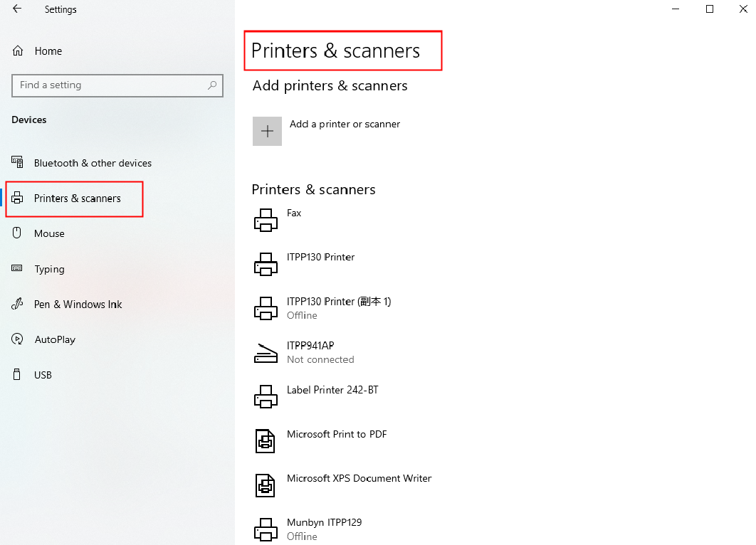Open Pen & Windows Ink settings
Image resolution: width=756 pixels, height=545 pixels.
point(78,304)
